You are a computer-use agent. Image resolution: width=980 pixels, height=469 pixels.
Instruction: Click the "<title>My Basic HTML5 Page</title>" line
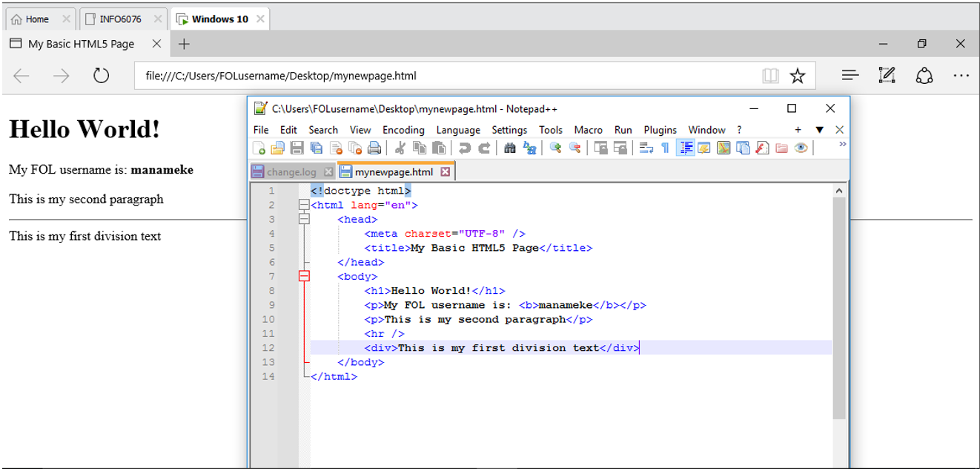478,248
